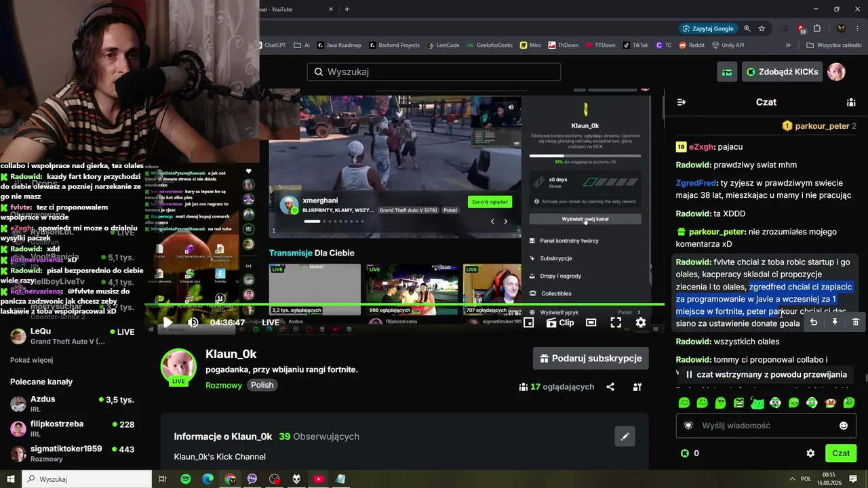Click the identity shield icon in chat input
868x488 pixels.
689,426
